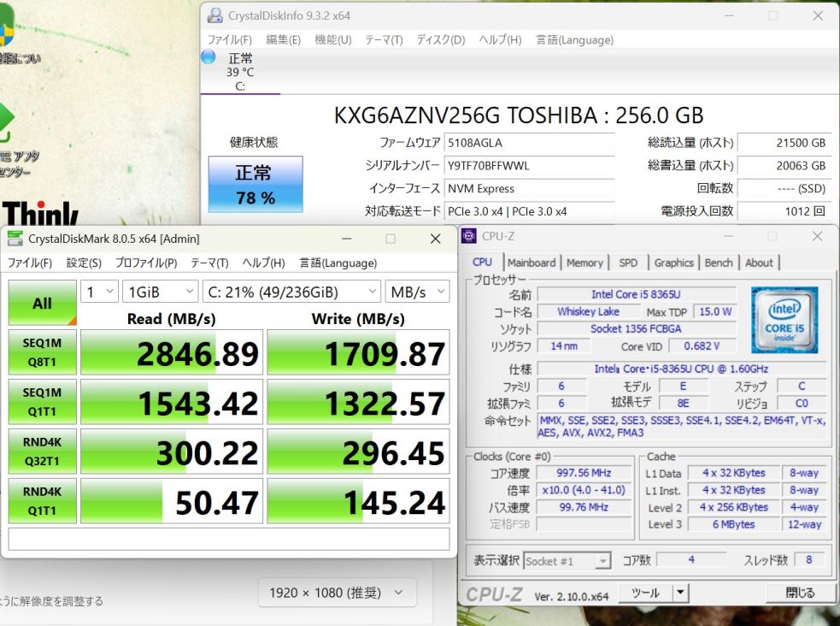Click the RND4K Q32T1 write result 296.45
The width and height of the screenshot is (840, 626).
coord(358,452)
